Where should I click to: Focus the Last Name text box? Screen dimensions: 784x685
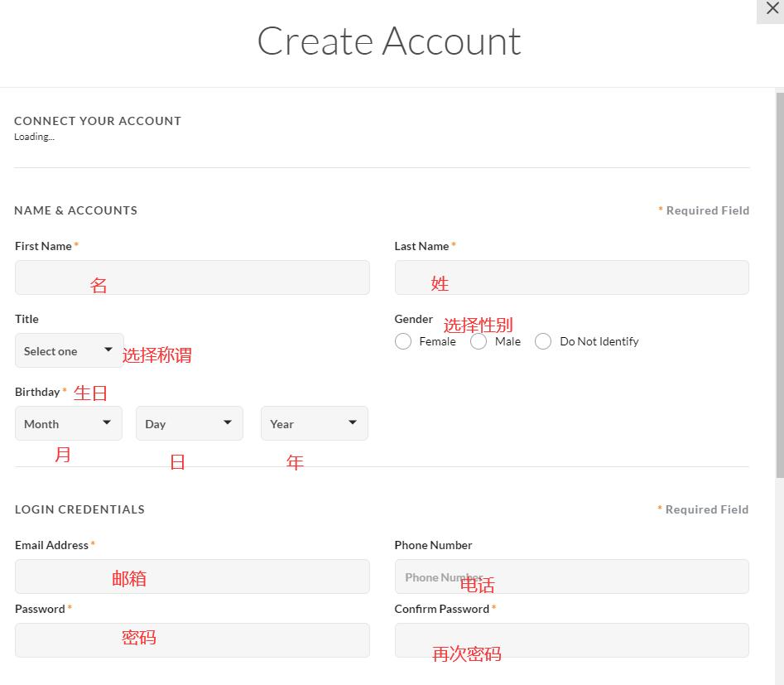point(571,277)
